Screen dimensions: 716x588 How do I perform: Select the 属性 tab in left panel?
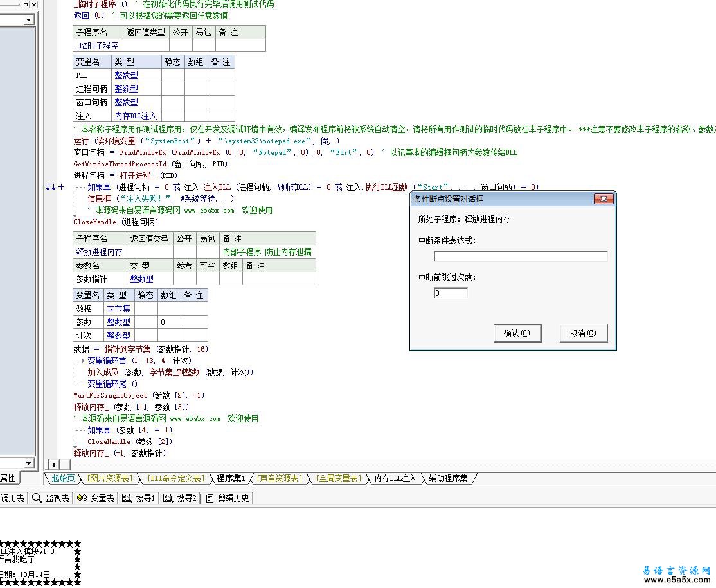tap(8, 478)
